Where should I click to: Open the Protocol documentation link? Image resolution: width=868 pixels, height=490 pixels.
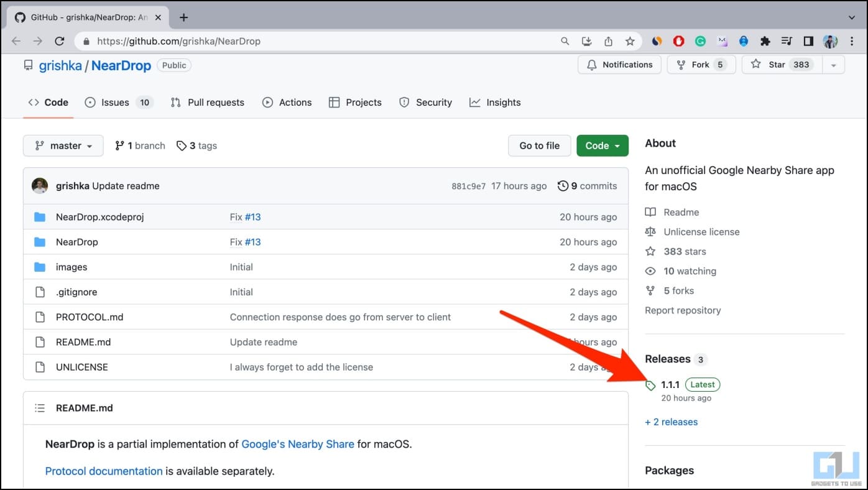104,471
